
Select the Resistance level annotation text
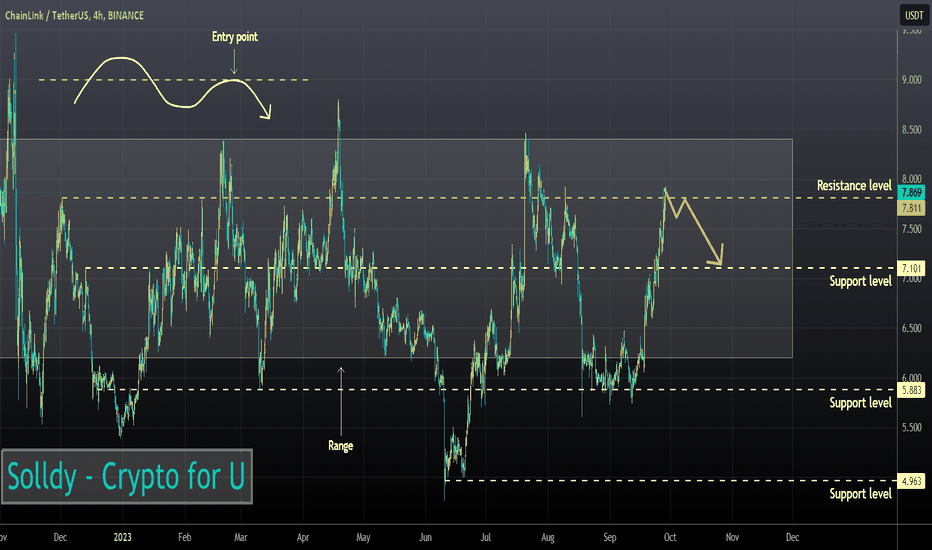854,186
